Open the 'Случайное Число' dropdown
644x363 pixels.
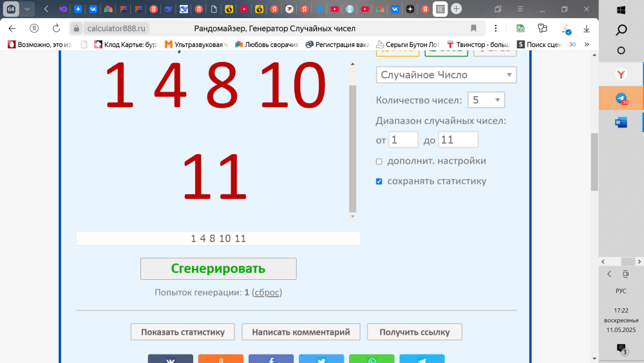[x=446, y=75]
